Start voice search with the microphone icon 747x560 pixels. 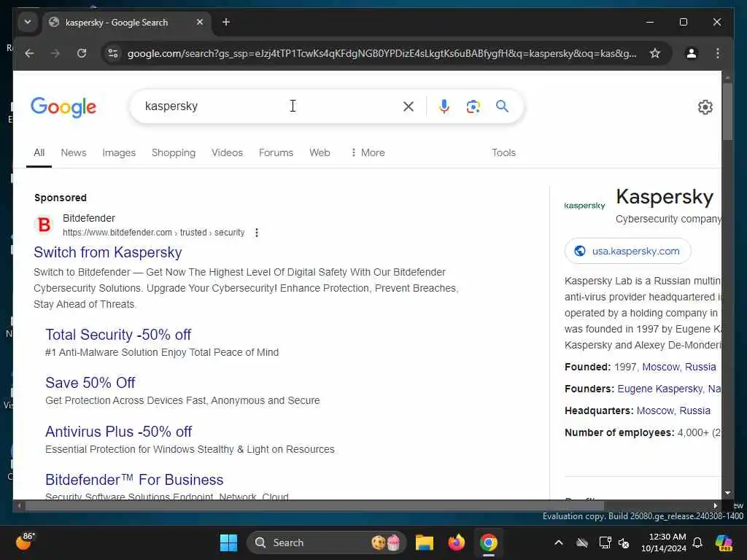pyautogui.click(x=444, y=106)
